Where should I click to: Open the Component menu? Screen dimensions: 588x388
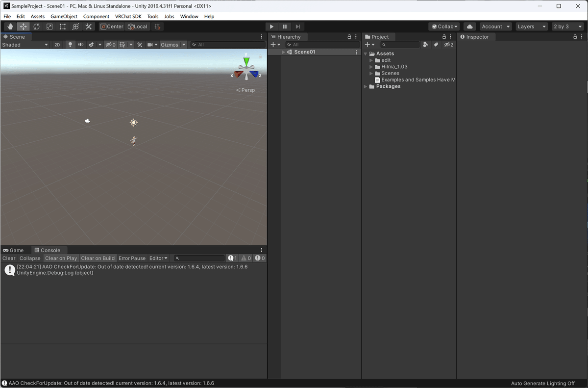click(96, 16)
